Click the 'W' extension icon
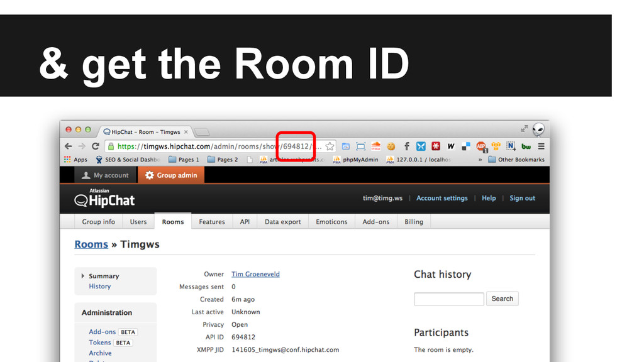 pos(450,146)
